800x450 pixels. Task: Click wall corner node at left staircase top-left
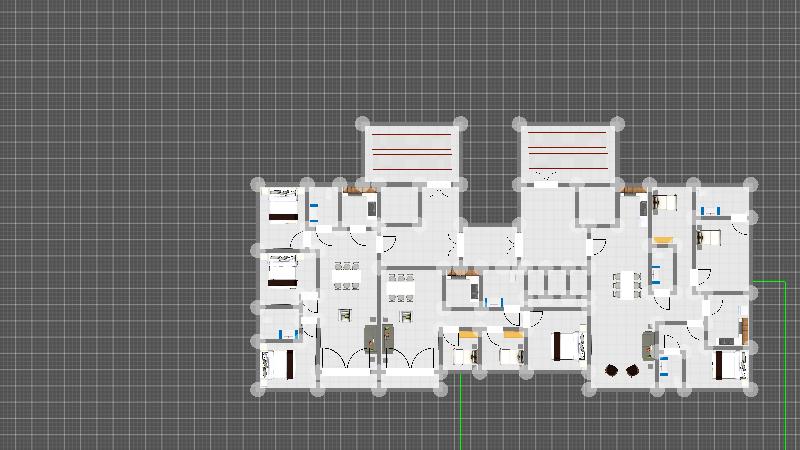pos(364,123)
